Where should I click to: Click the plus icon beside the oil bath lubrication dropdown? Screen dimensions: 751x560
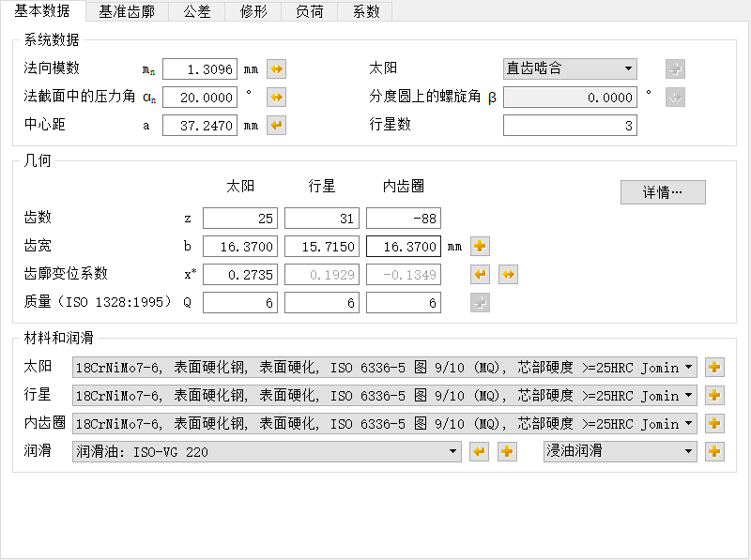714,451
